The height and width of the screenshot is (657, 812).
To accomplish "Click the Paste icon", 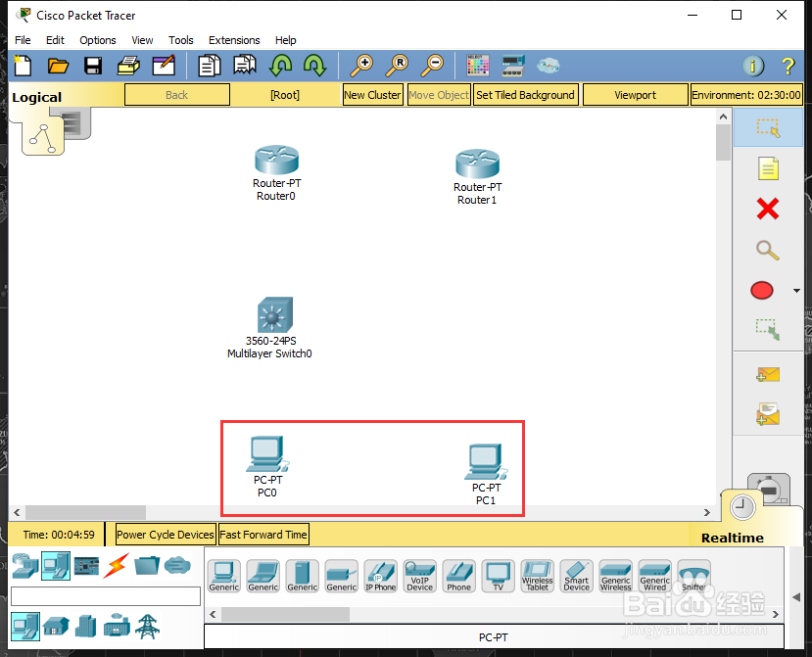I will point(245,66).
